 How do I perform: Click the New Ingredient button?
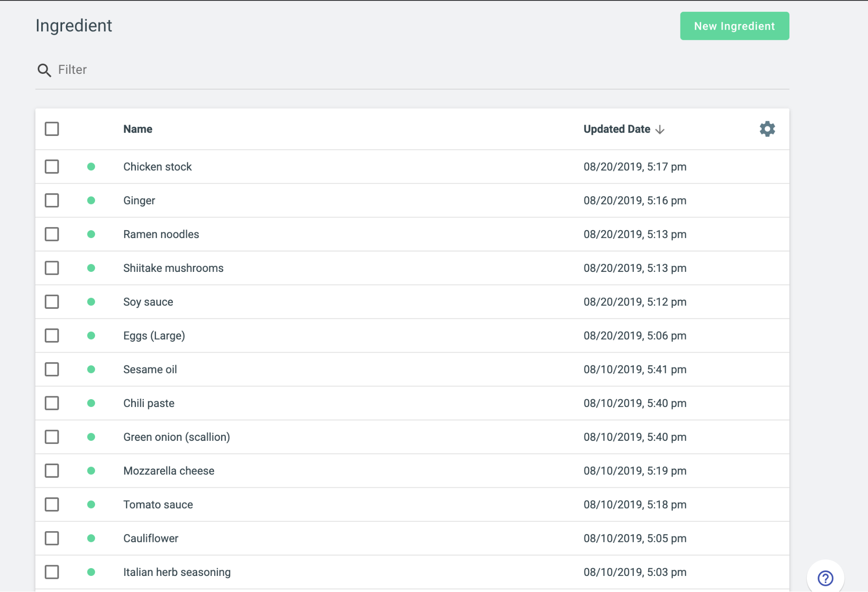coord(734,26)
